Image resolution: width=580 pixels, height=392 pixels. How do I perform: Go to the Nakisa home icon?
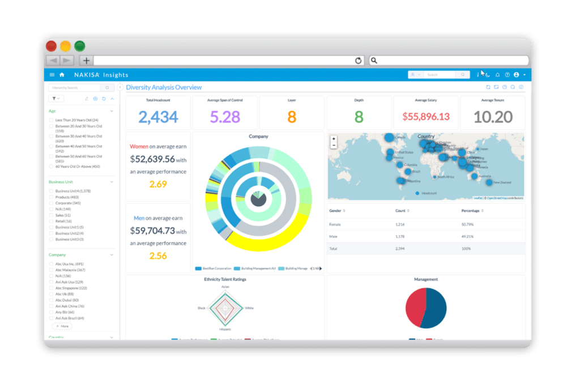pos(62,75)
